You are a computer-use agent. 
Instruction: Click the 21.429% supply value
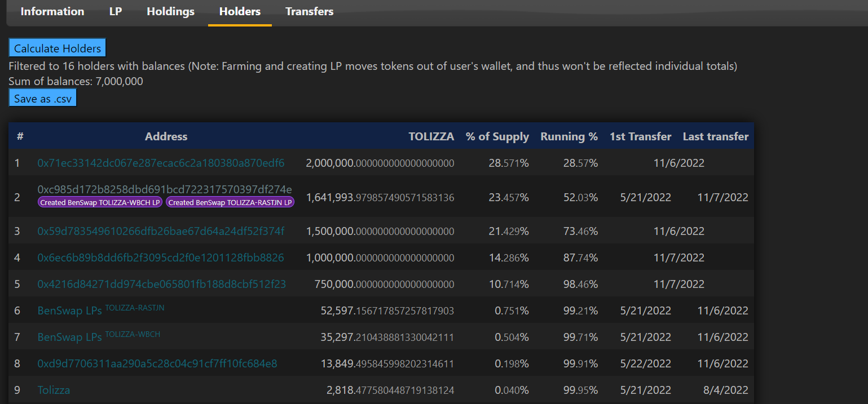click(509, 231)
